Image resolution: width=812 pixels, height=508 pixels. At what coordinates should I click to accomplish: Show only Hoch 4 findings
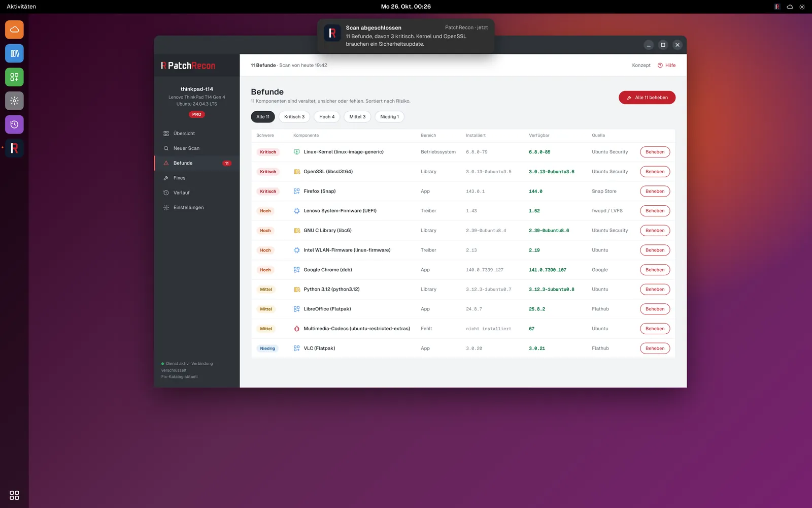(327, 117)
